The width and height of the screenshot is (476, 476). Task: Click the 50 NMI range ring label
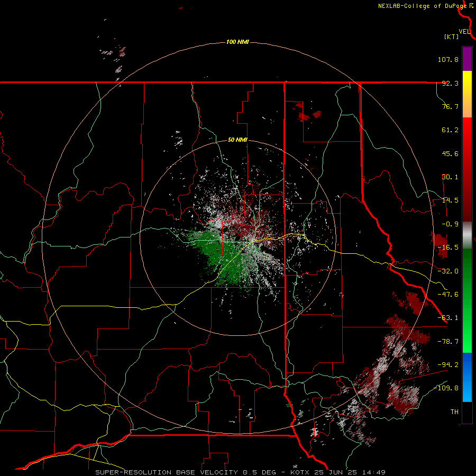pos(237,140)
